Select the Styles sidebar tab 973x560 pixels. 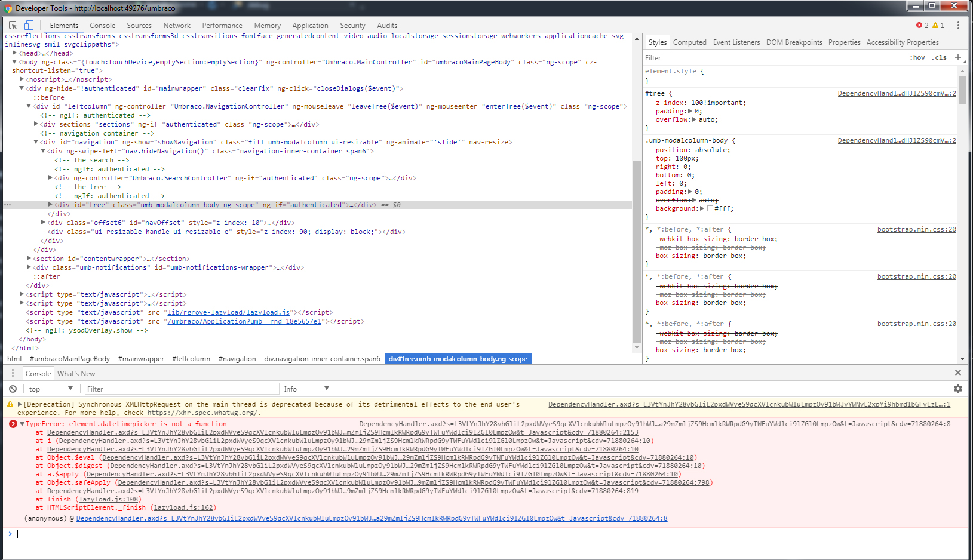tap(657, 42)
